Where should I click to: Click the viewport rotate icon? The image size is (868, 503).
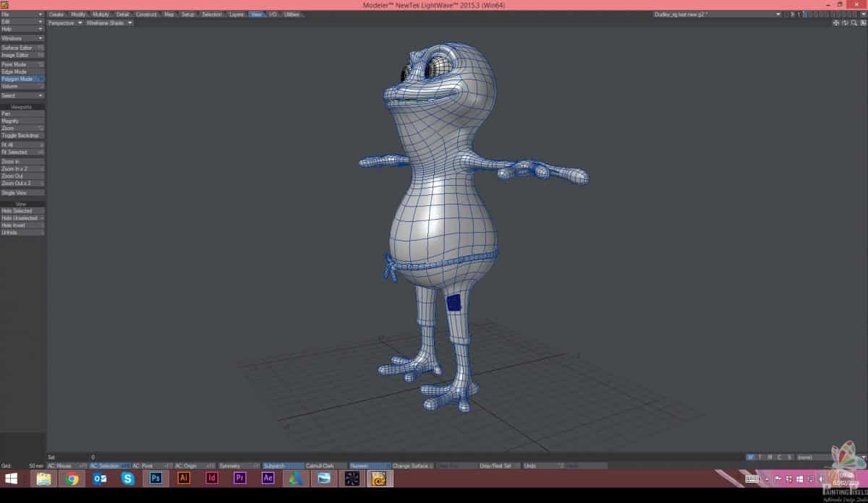click(844, 22)
